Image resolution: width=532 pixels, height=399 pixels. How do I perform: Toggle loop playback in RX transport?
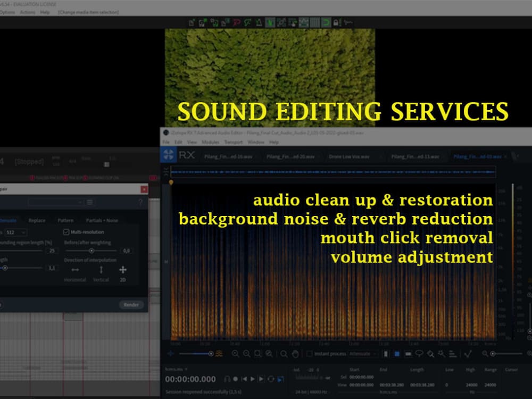271,379
